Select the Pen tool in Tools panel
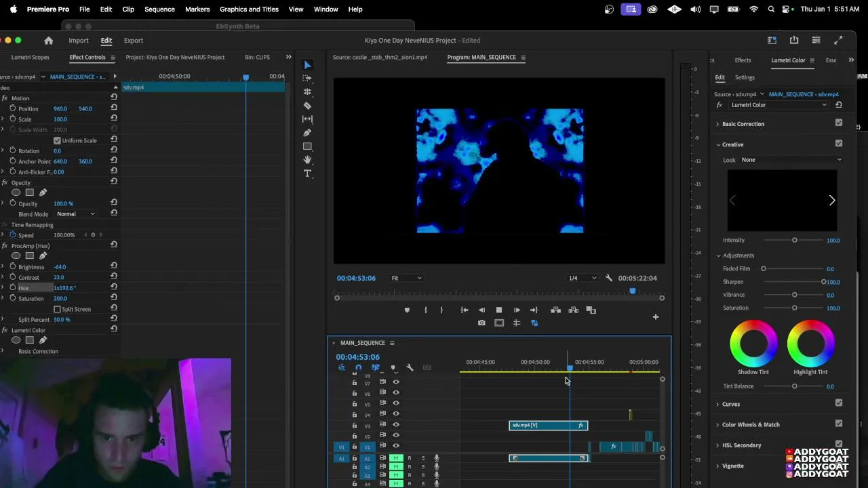Viewport: 868px width, 488px height. click(307, 133)
